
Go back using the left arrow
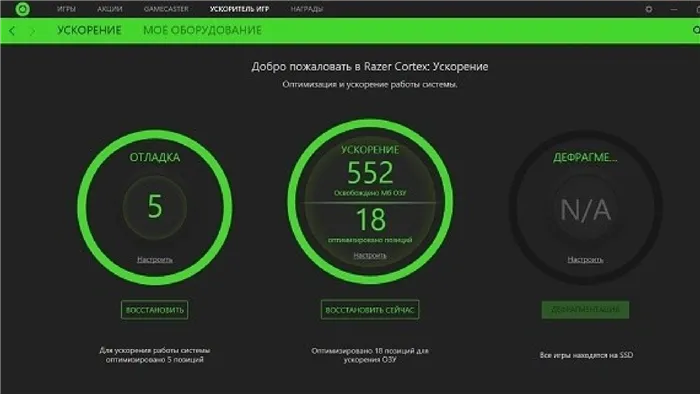[12, 31]
